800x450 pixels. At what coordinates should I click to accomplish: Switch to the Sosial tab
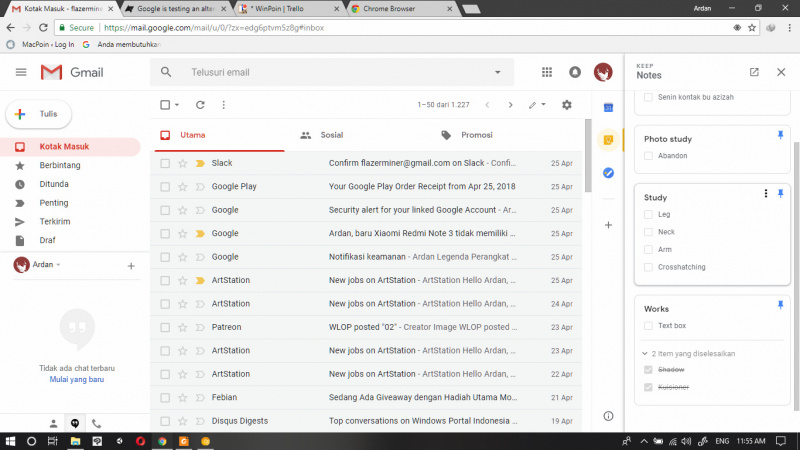pos(332,135)
